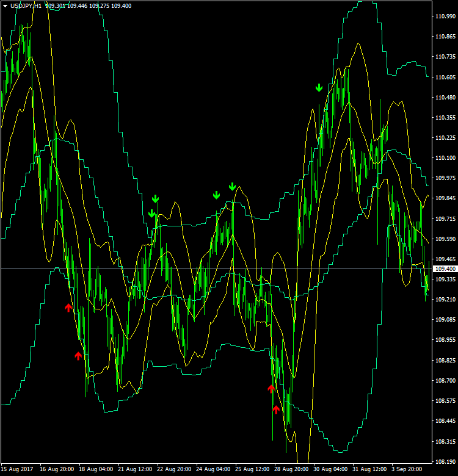Select the 109.446 high value in header

pos(77,6)
